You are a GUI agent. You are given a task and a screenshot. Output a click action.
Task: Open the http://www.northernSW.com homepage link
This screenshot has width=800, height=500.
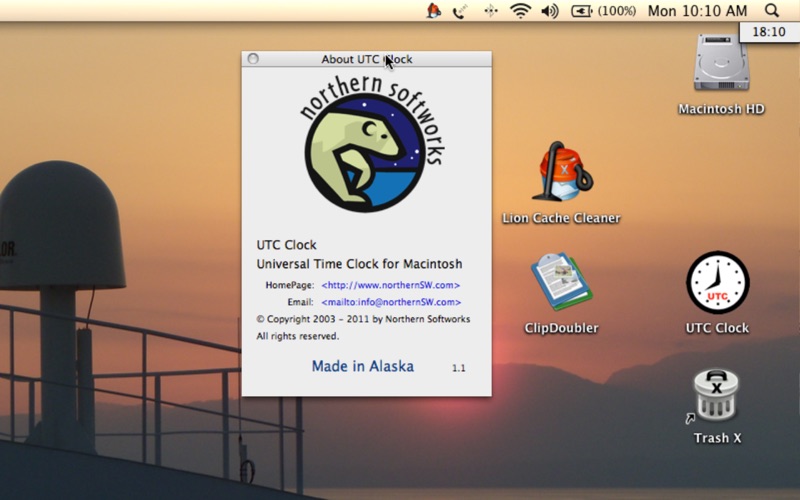pos(391,285)
